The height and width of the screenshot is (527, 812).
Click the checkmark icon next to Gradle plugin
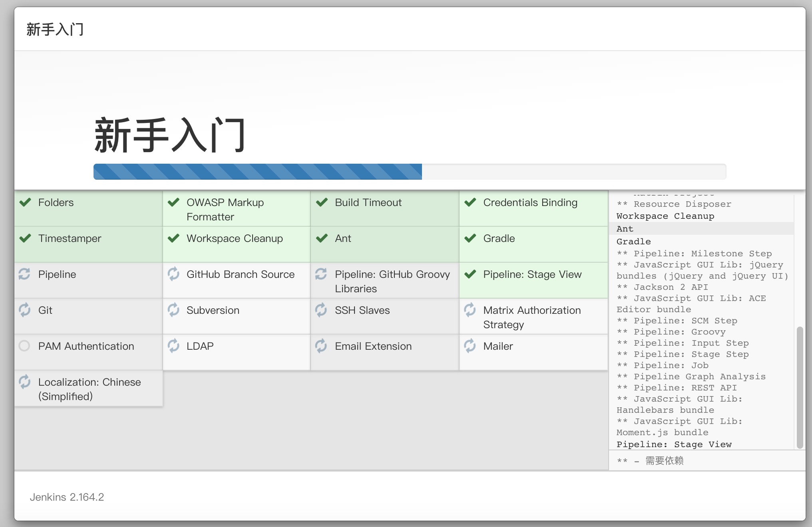point(470,238)
